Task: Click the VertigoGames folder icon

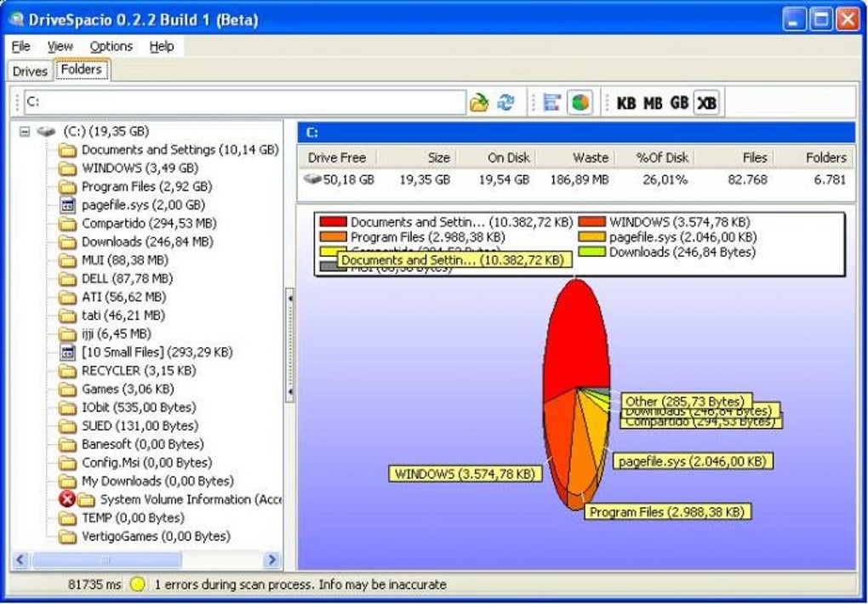Action: (x=67, y=537)
